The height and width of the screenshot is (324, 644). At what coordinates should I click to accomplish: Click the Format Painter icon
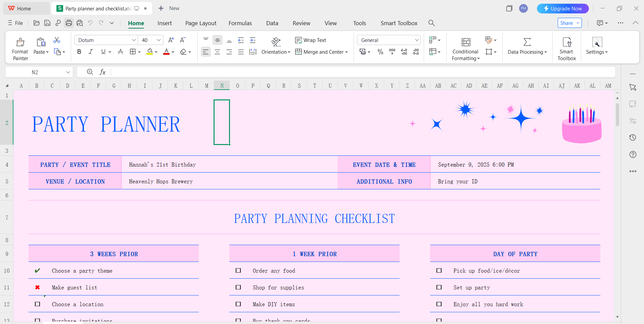(x=20, y=42)
